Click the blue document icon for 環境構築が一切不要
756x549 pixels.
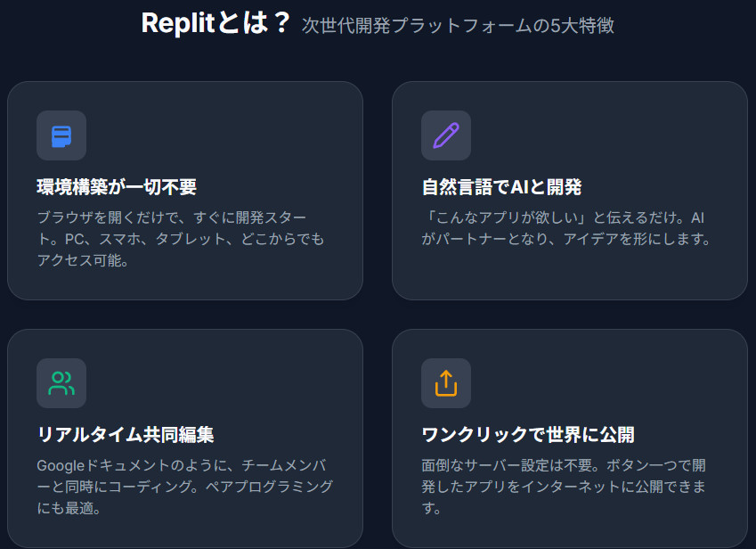61,135
